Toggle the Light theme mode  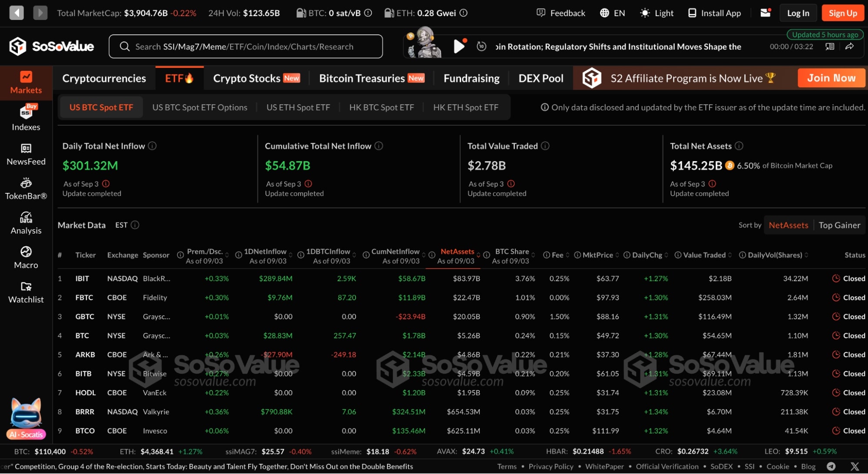pyautogui.click(x=657, y=13)
